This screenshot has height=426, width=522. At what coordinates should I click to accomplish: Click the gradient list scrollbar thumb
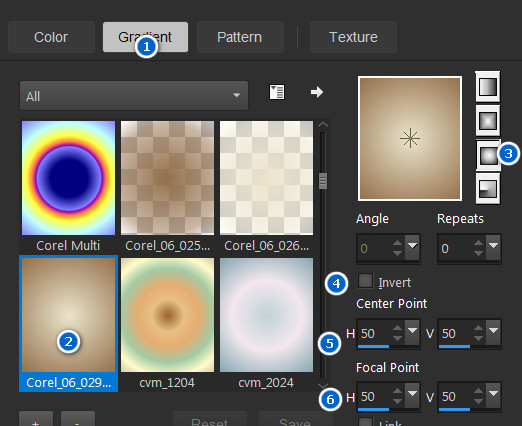point(323,181)
